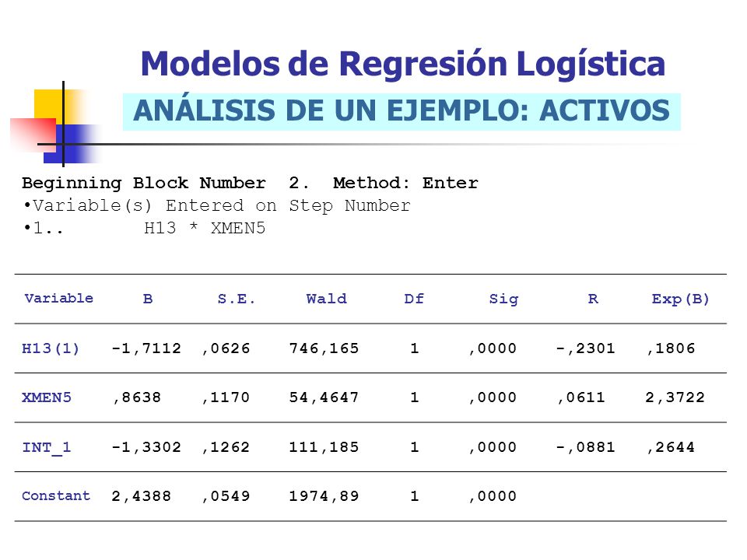
Task: Select the Variable column header
Action: 58,299
